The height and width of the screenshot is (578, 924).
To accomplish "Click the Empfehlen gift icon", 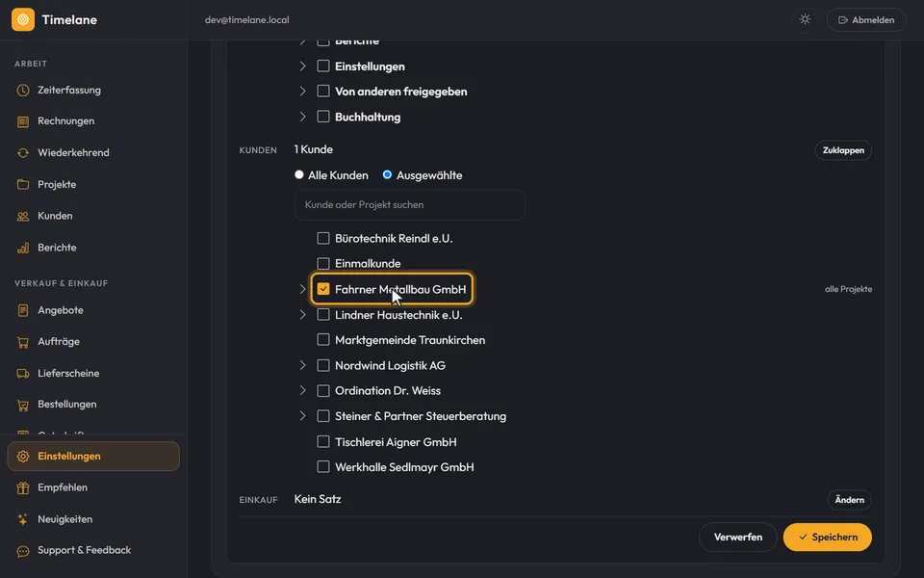I will pos(23,487).
